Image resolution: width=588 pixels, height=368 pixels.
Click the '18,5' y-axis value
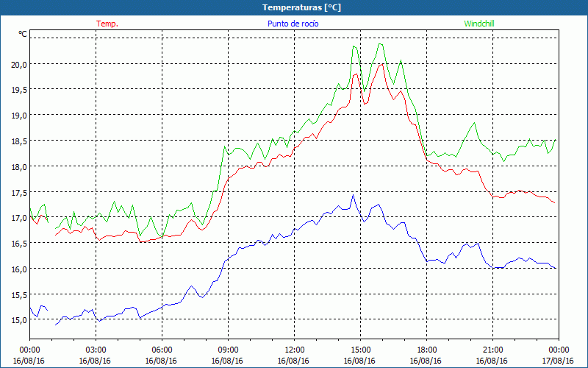coord(19,141)
